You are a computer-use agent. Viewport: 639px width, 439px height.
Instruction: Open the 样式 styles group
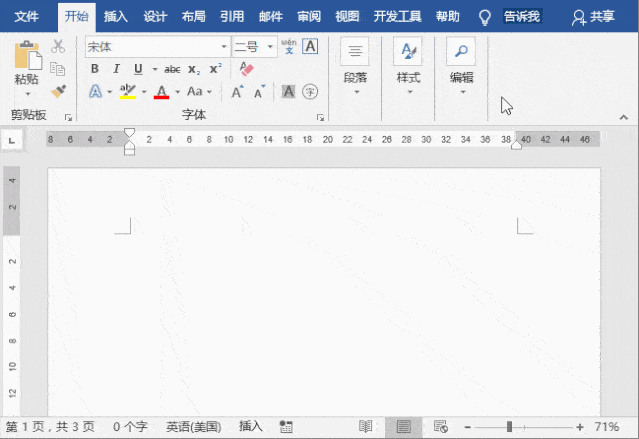pyautogui.click(x=408, y=67)
